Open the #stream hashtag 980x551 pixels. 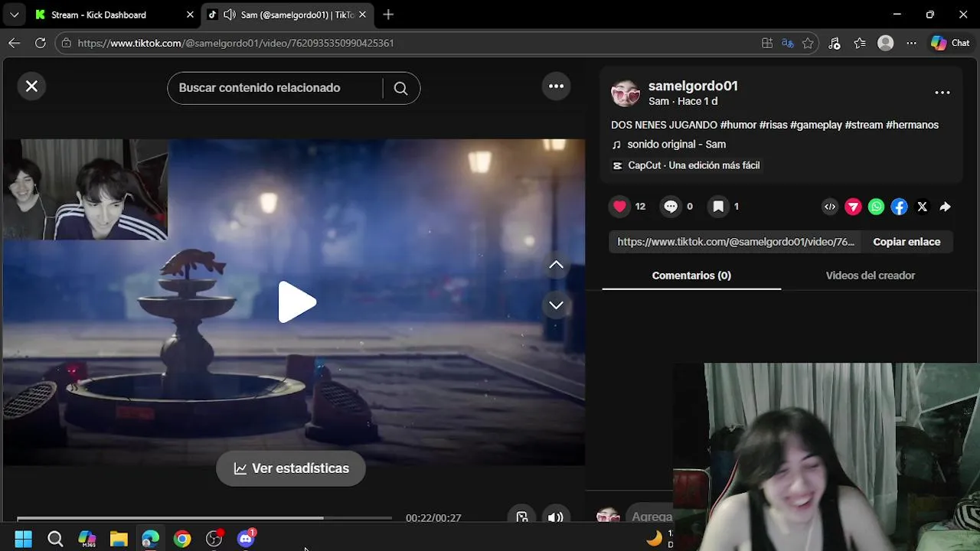click(x=864, y=125)
